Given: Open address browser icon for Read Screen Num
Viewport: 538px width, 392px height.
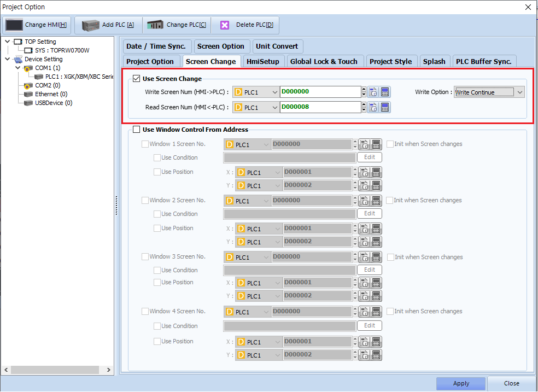Looking at the screenshot, I should pos(373,107).
